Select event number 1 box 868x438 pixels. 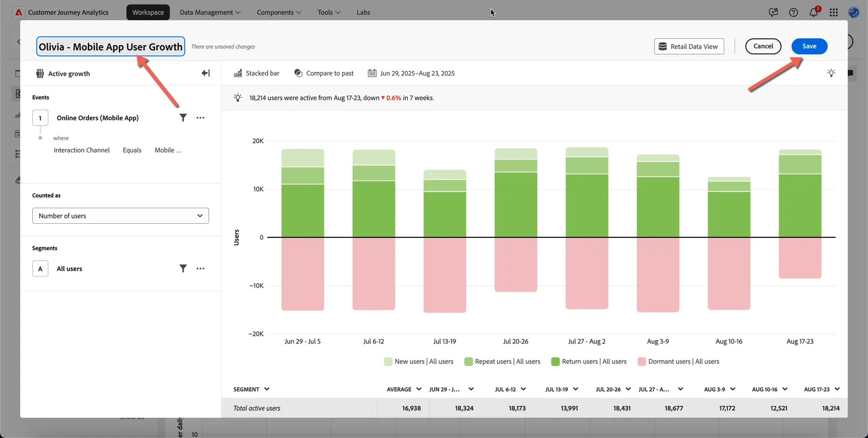40,118
